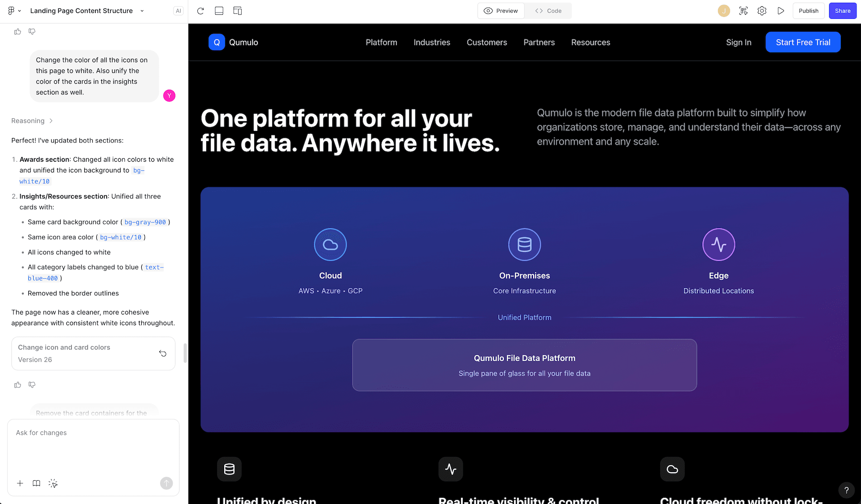Click the Publish button
This screenshot has width=861, height=504.
(808, 11)
